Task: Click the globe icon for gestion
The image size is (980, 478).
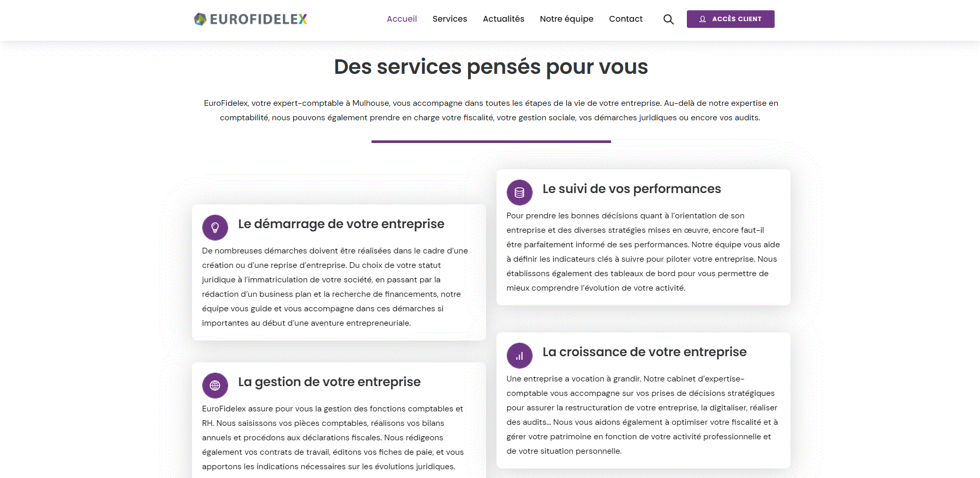Action: coord(215,386)
